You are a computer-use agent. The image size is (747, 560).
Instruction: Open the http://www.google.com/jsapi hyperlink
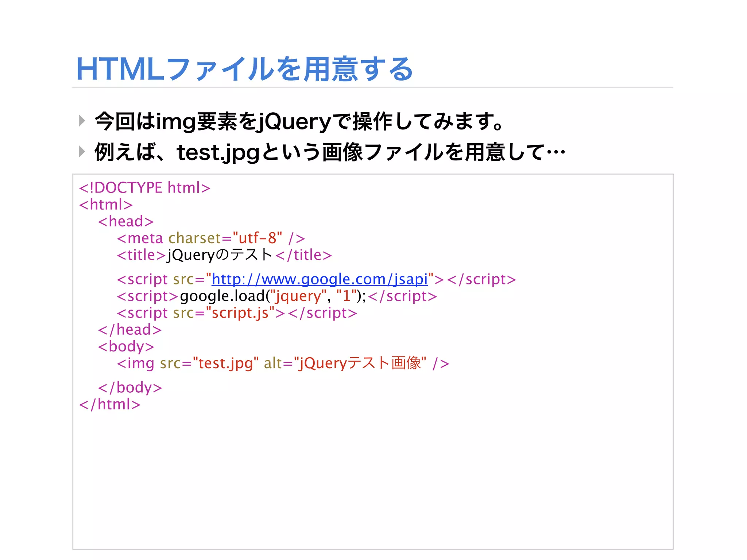(x=320, y=279)
